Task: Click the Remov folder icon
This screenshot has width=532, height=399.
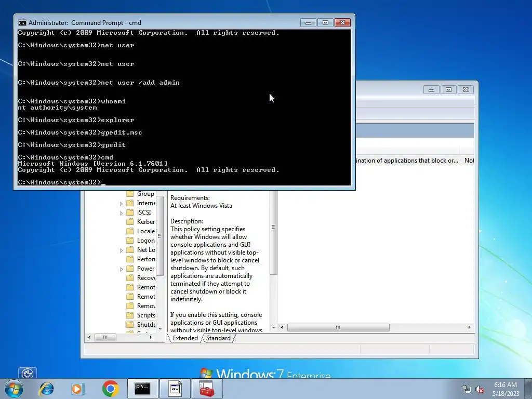Action: 130,306
